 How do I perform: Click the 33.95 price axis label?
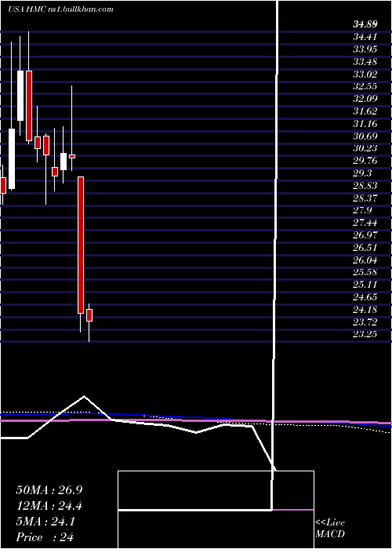pyautogui.click(x=365, y=48)
